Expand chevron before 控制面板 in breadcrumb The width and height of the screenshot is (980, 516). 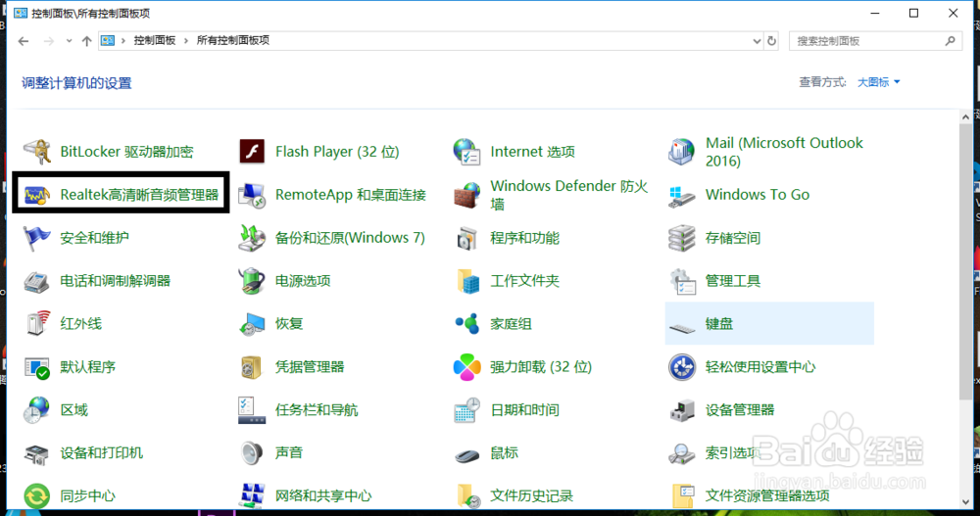pyautogui.click(x=123, y=40)
